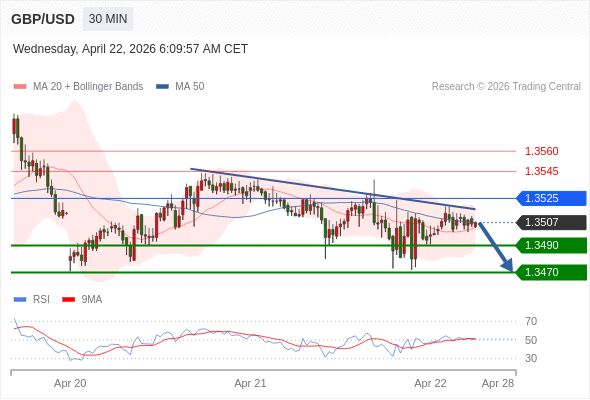590x400 pixels.
Task: Select the green 1.3470 support price tag
Action: tap(551, 272)
